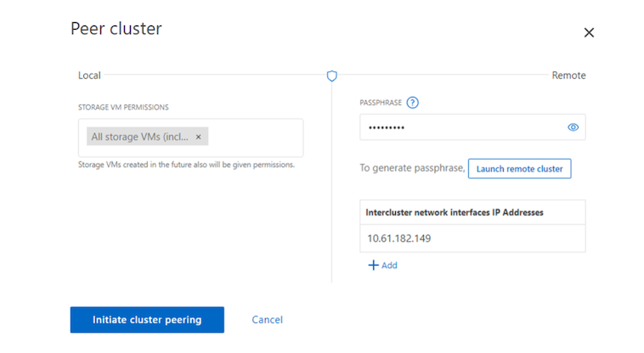Click the All storage VMs (incl... chip
The height and width of the screenshot is (353, 644).
(139, 137)
